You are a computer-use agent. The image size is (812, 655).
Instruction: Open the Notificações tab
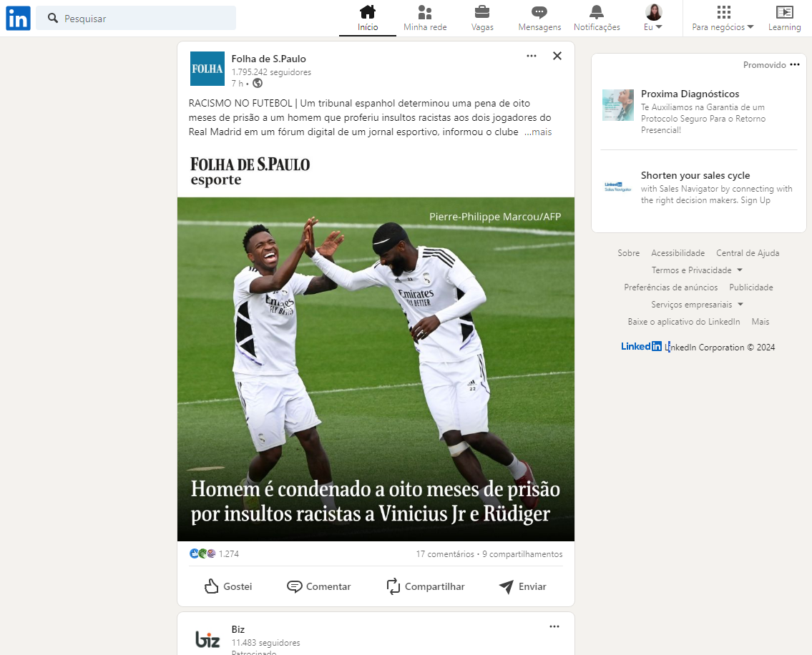(597, 18)
